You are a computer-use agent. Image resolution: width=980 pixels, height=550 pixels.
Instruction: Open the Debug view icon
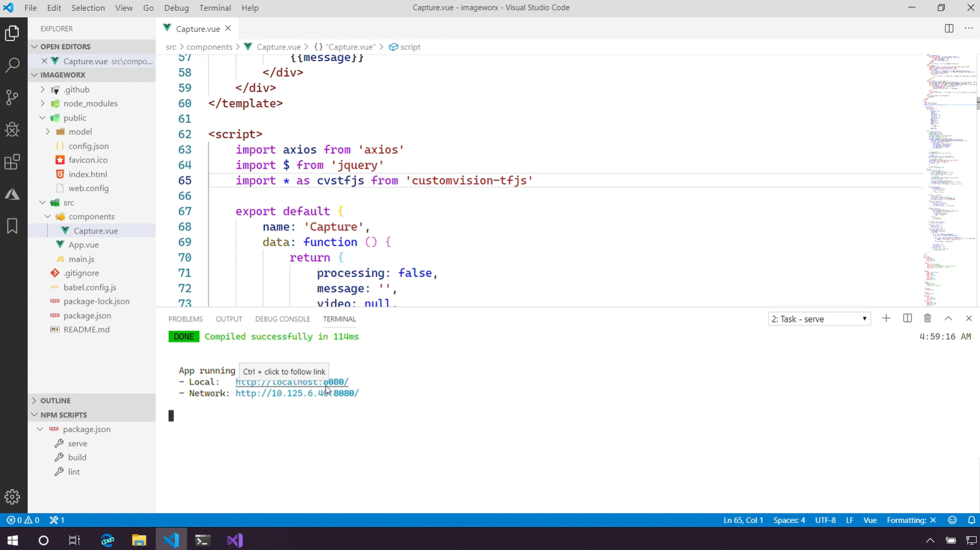(x=12, y=130)
